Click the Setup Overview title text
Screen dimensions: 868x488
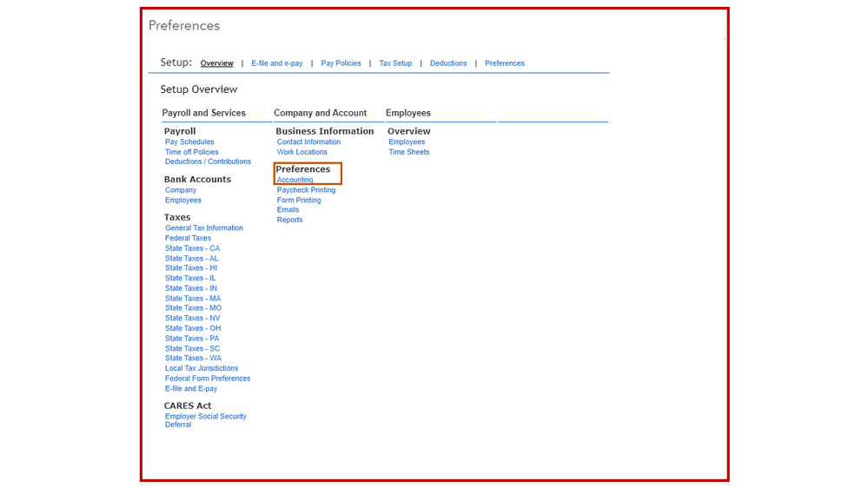(x=199, y=89)
